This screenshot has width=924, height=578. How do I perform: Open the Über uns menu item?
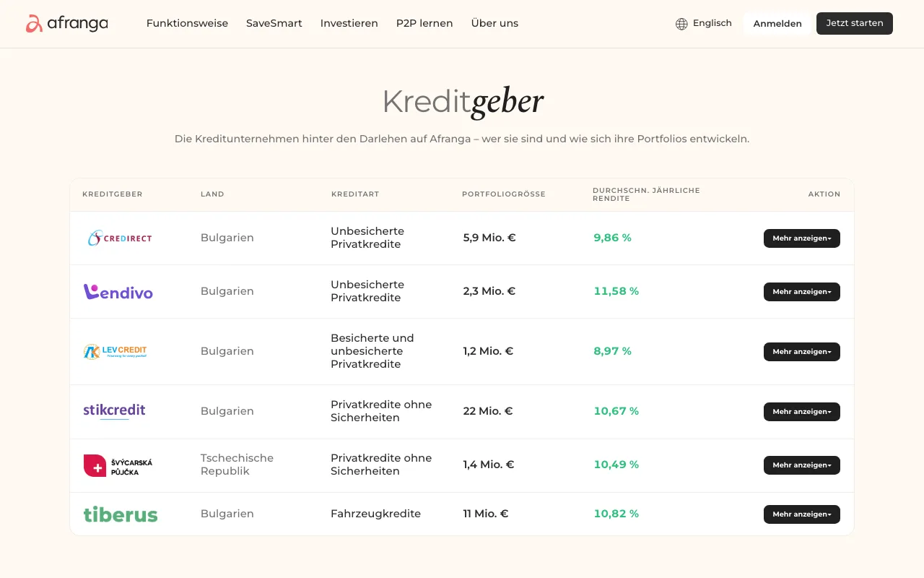coord(494,23)
